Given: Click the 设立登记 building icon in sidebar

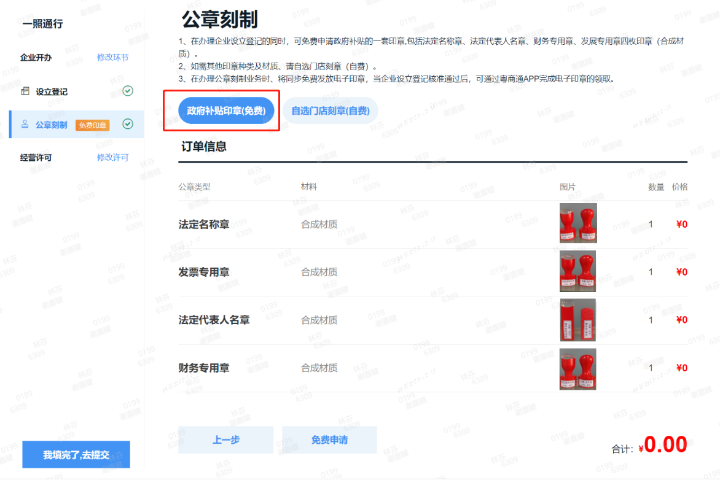Looking at the screenshot, I should click(x=26, y=91).
